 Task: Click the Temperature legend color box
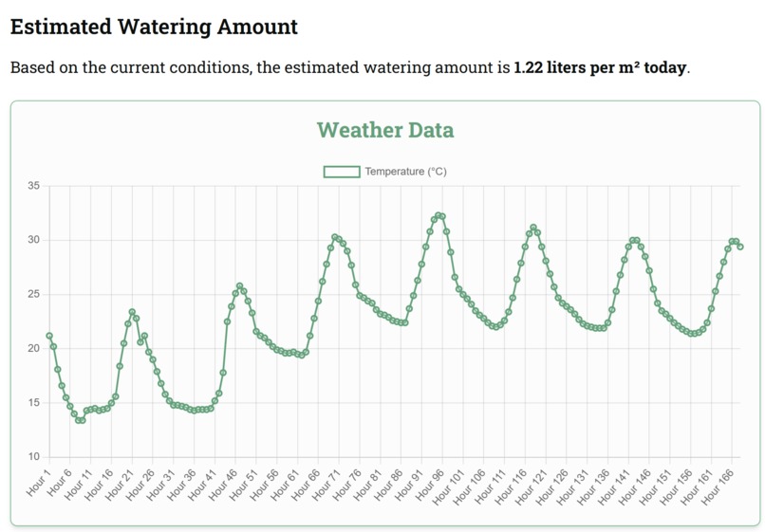click(x=342, y=172)
